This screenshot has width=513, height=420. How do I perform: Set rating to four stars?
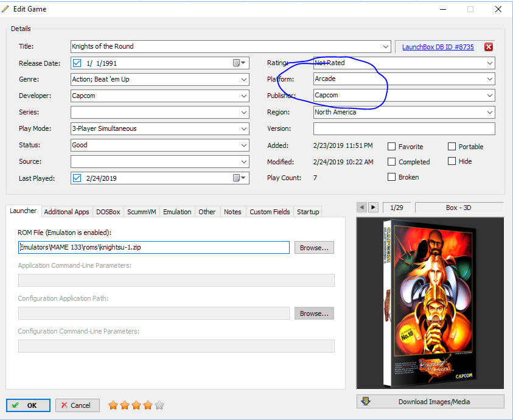point(148,405)
